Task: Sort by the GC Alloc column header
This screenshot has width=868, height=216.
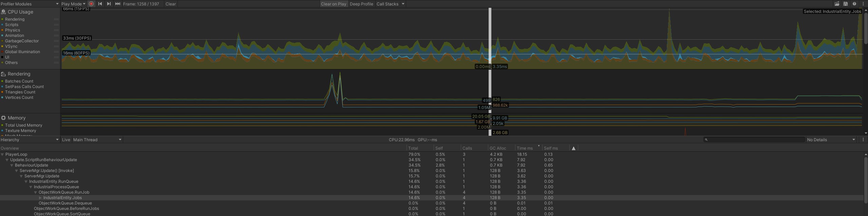Action: point(497,148)
